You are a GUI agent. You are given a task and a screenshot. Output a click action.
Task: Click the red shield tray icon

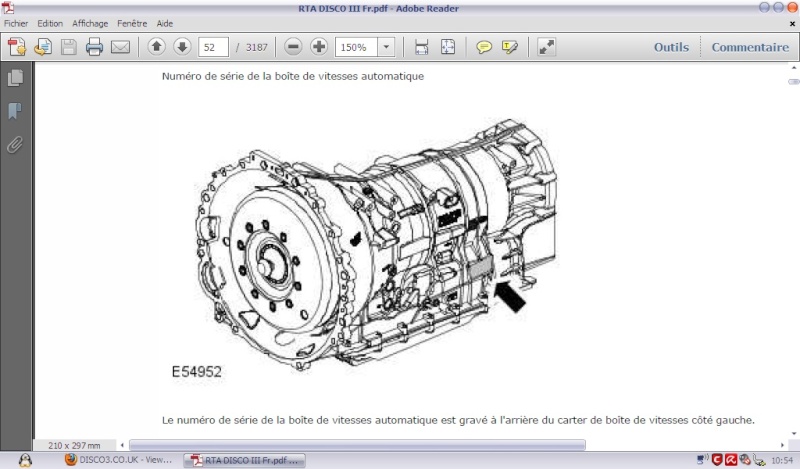coord(717,460)
